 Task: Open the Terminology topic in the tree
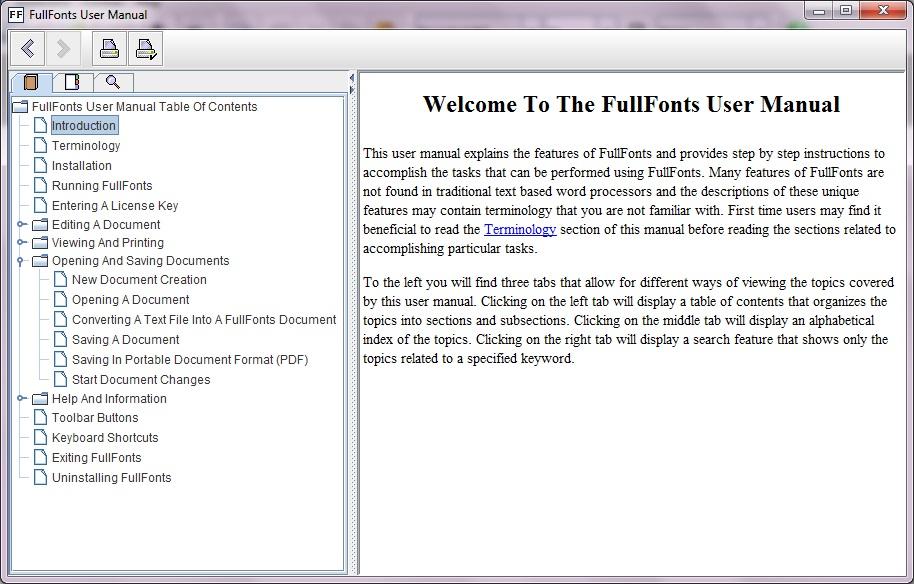point(86,146)
